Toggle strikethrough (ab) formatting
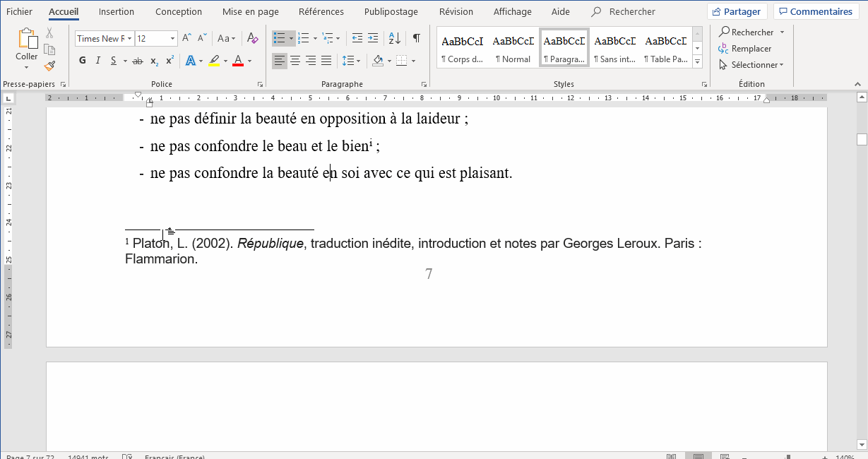Image resolution: width=868 pixels, height=459 pixels. tap(138, 61)
